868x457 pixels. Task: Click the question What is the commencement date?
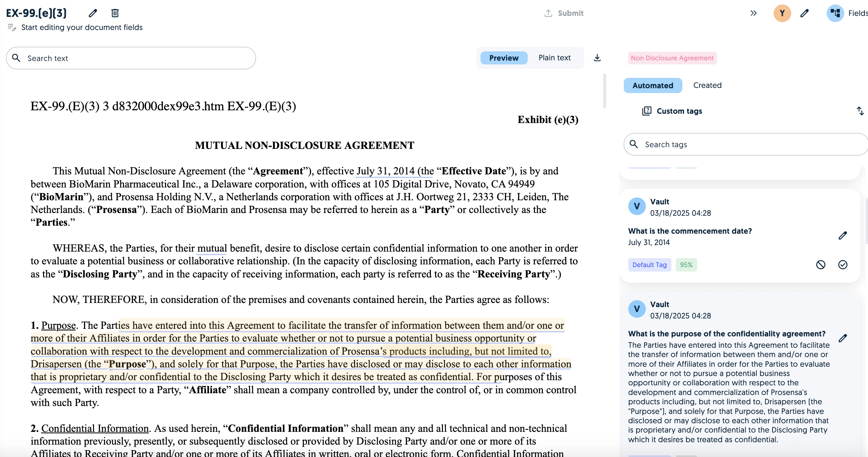click(x=690, y=231)
